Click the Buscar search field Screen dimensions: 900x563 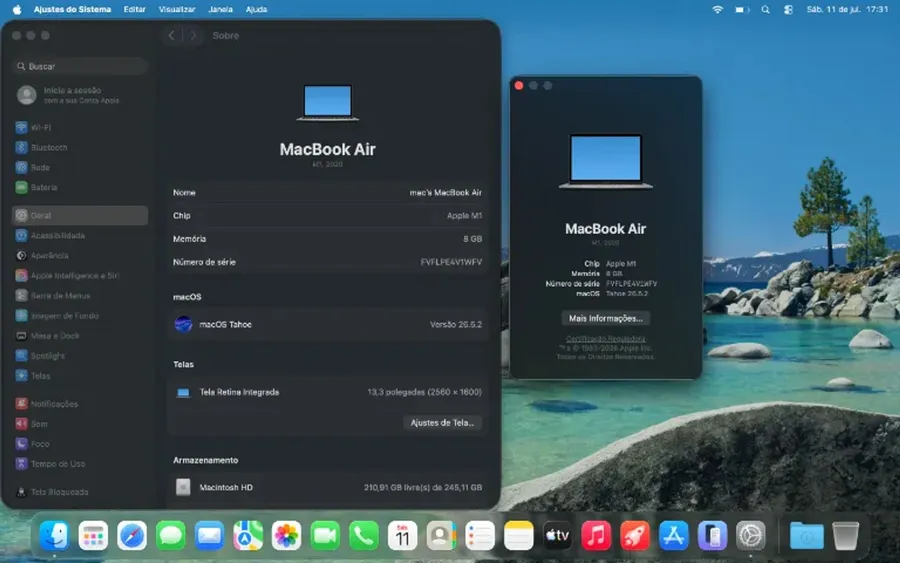pyautogui.click(x=80, y=67)
